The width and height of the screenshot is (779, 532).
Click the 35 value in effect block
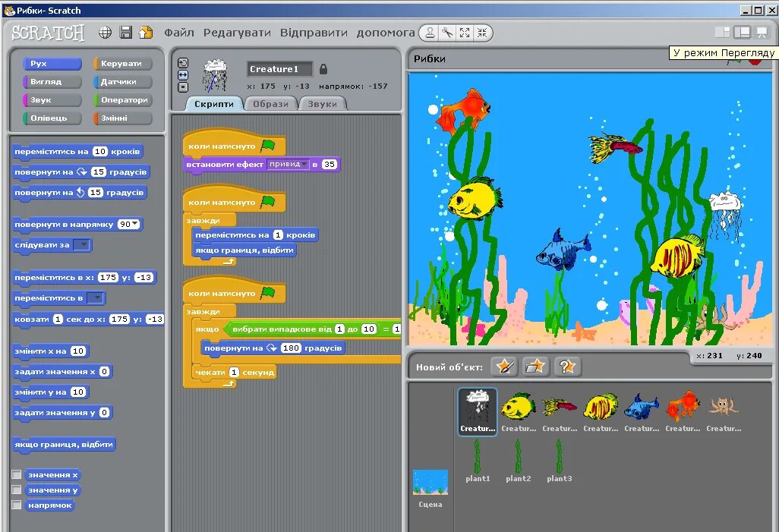tap(329, 164)
